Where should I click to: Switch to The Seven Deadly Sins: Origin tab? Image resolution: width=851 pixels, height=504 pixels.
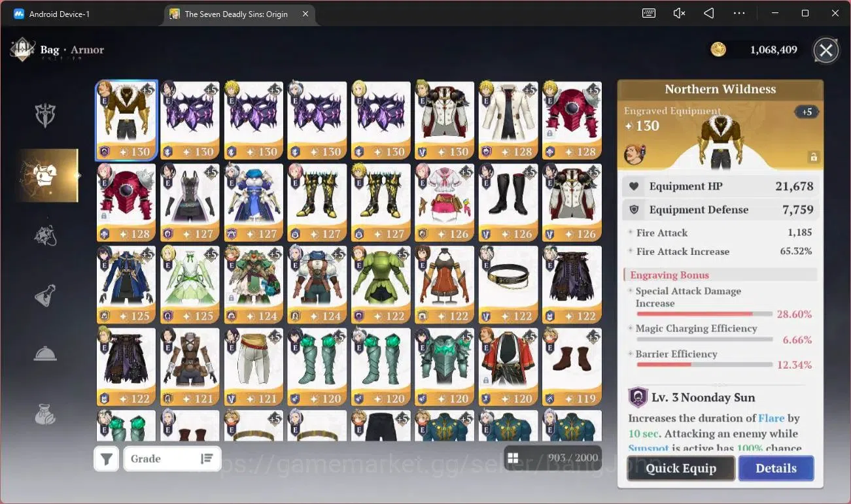[x=236, y=14]
